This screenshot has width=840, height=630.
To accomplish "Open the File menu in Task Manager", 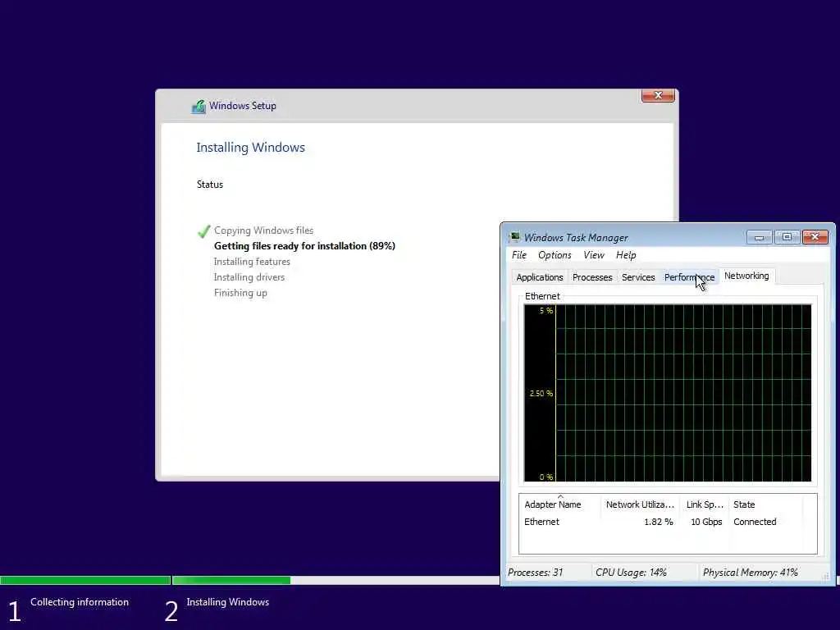I will click(519, 255).
